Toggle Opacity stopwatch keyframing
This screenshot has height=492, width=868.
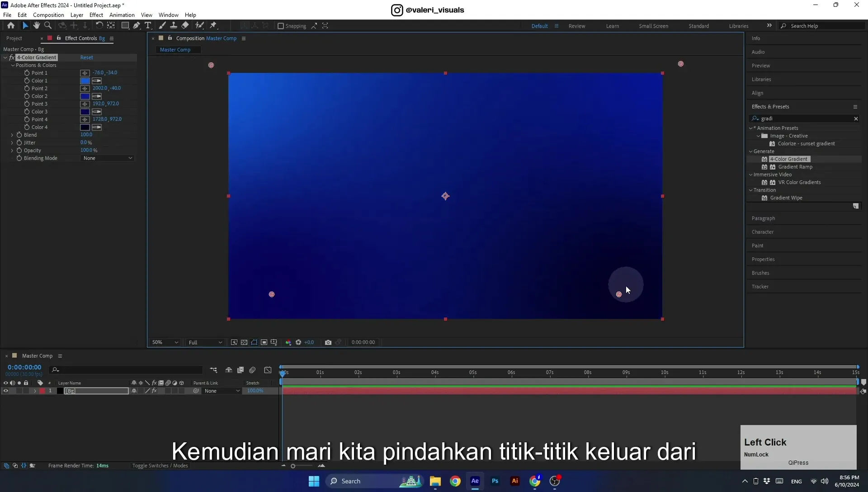click(19, 151)
